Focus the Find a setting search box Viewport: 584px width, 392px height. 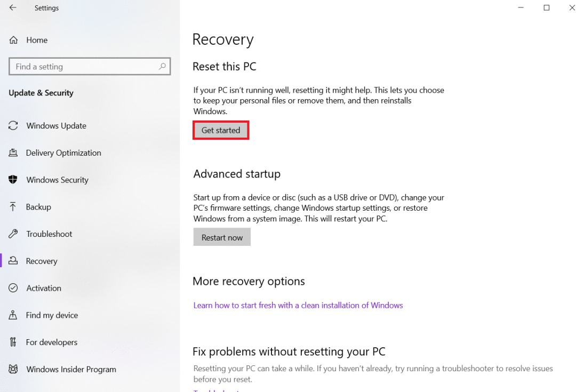83,67
